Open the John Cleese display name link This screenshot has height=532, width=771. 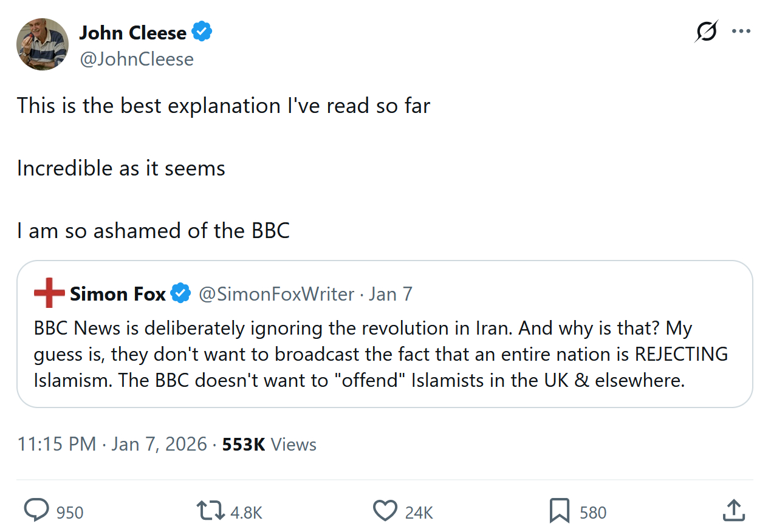[x=132, y=32]
